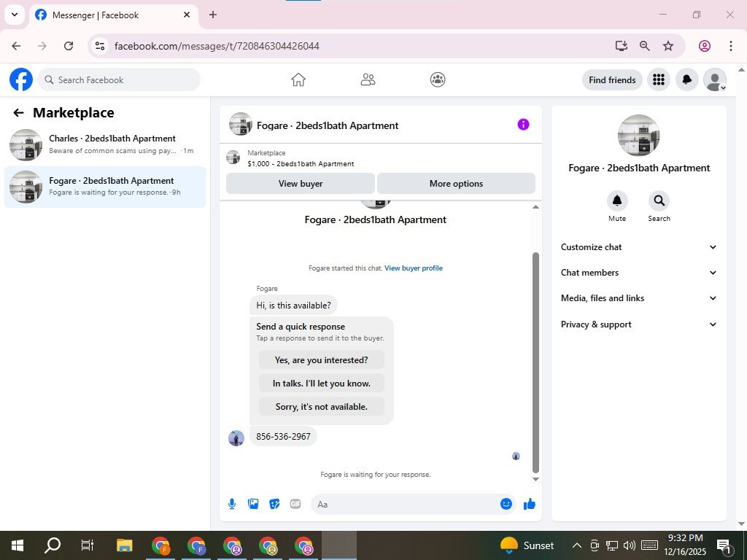This screenshot has width=747, height=560.
Task: Open the browser zoom magnifier icon
Action: [644, 46]
